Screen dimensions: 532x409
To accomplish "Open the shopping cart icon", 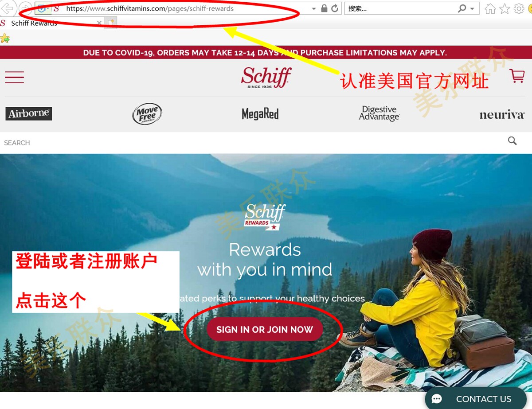I will (517, 76).
